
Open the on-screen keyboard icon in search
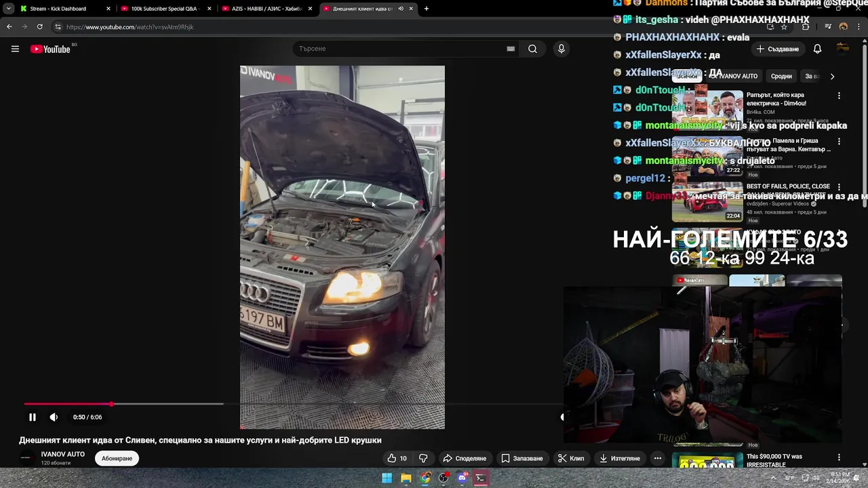pyautogui.click(x=511, y=49)
